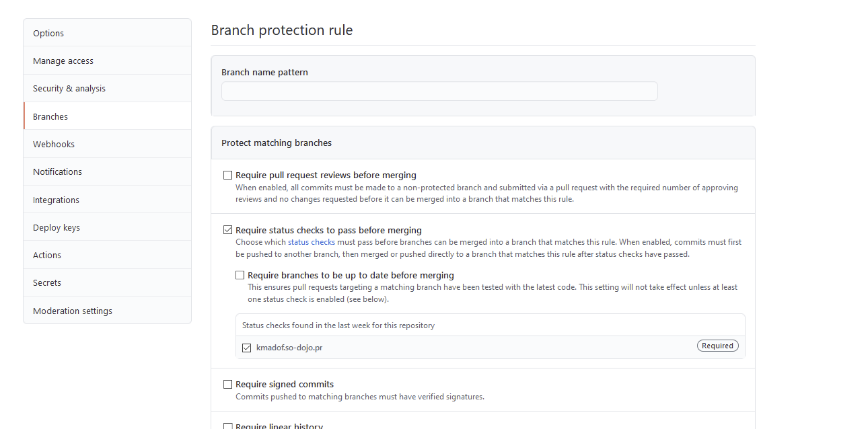Open the Options settings page
This screenshot has height=429, width=868.
[48, 33]
